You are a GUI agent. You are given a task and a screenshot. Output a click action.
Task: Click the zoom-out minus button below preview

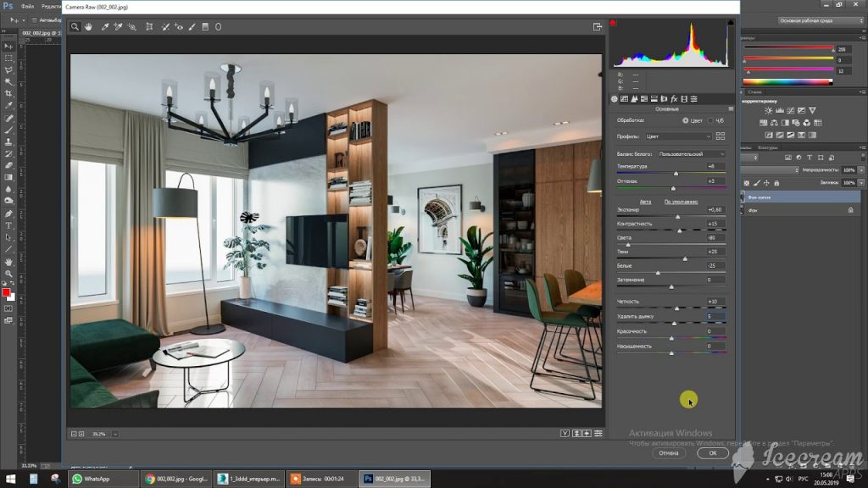[74, 435]
